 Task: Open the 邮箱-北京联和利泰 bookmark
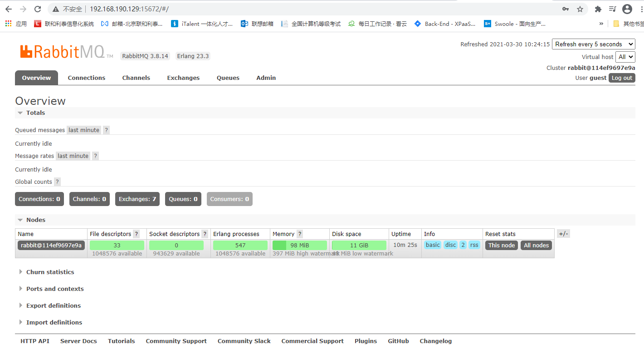(132, 24)
